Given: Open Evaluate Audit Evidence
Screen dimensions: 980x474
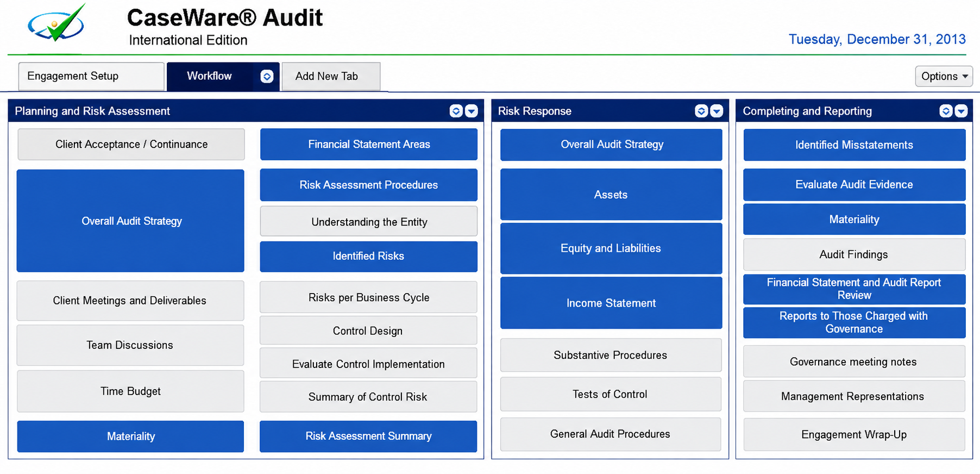Looking at the screenshot, I should [x=855, y=185].
